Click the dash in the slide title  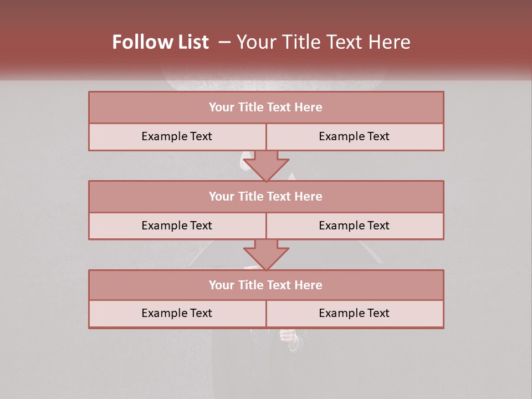[x=224, y=42]
